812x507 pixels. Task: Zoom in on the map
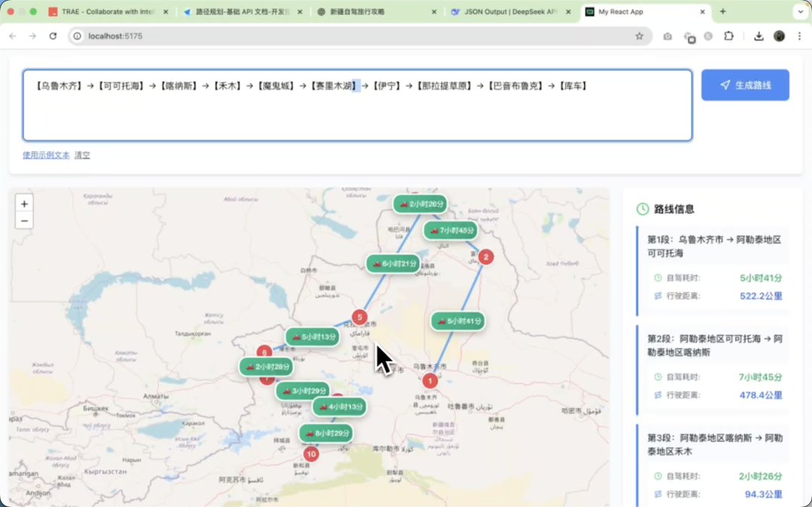[24, 204]
